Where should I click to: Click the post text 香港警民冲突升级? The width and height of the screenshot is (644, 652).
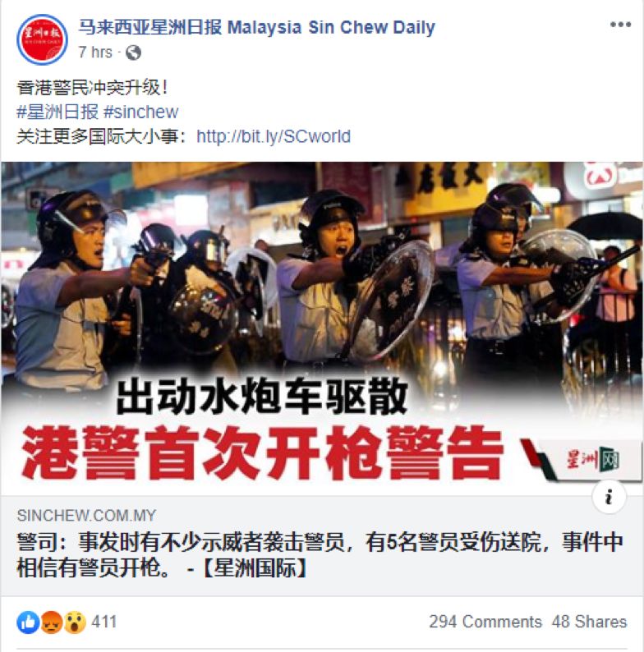92,88
